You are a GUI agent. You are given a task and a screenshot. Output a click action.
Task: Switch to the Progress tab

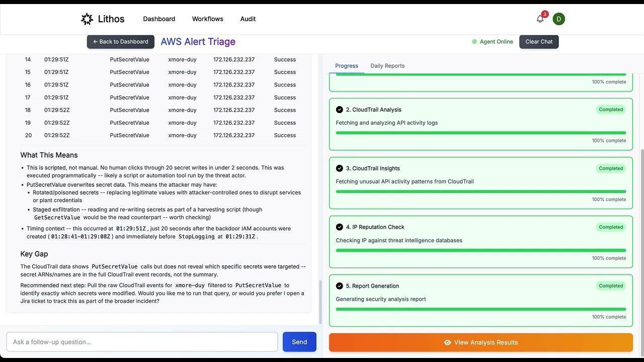(x=347, y=66)
